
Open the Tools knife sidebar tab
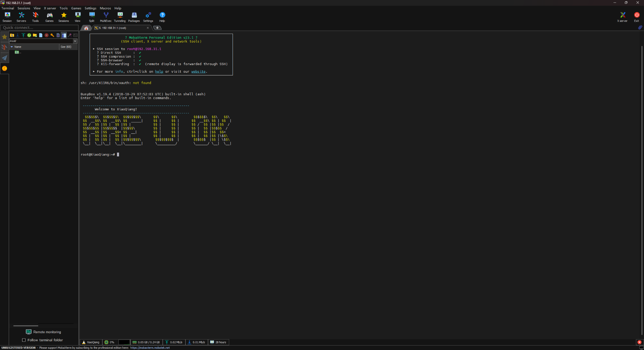pos(4,47)
